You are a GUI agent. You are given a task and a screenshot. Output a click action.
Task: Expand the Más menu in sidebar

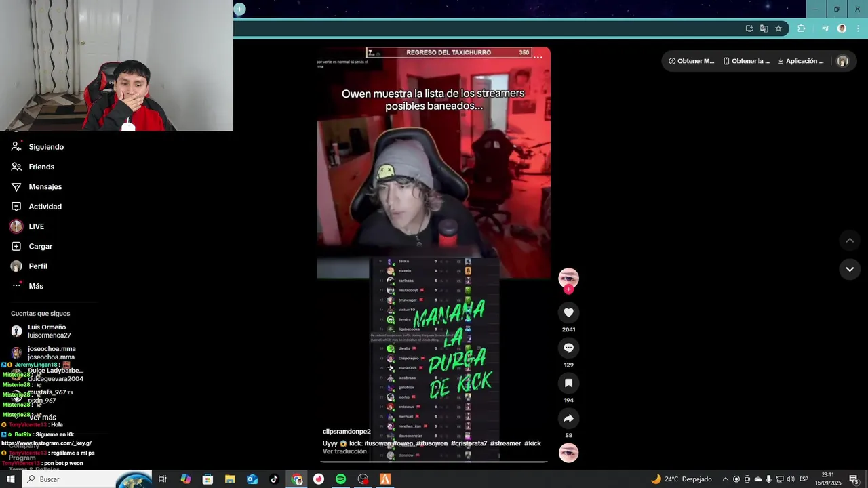[x=27, y=286]
